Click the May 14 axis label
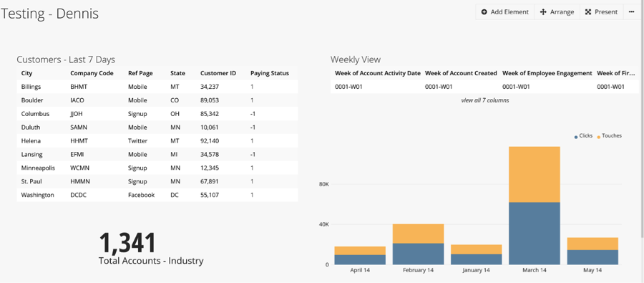The height and width of the screenshot is (283, 644). point(592,270)
